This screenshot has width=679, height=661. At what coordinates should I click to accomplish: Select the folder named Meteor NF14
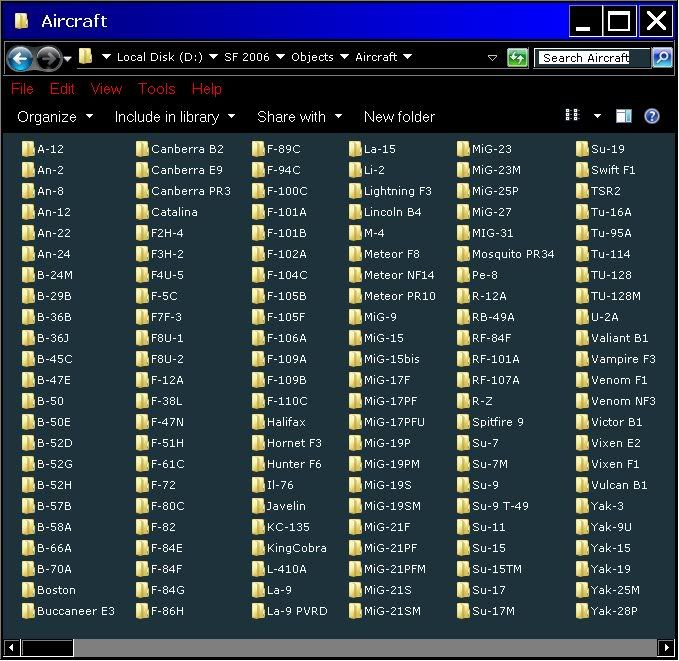[391, 275]
